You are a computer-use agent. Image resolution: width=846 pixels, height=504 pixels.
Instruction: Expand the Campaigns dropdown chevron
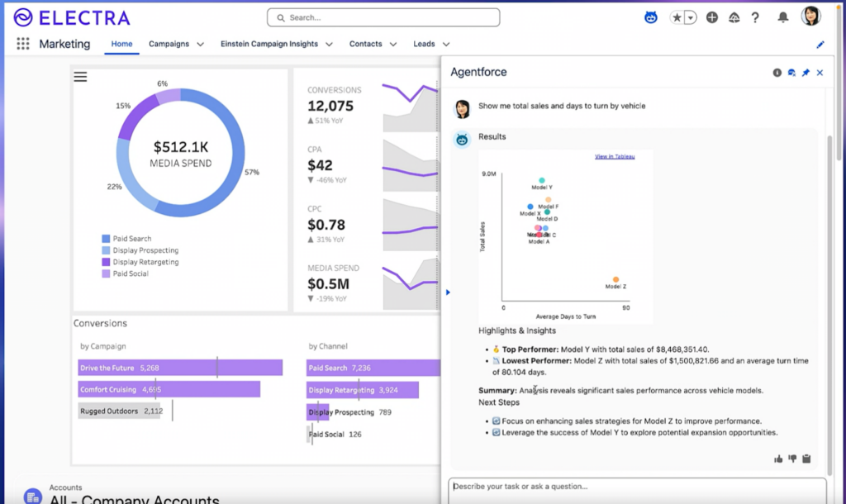[200, 45]
